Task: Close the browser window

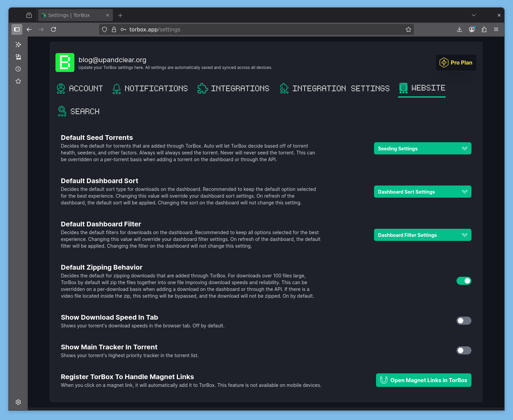Action: 499,15
